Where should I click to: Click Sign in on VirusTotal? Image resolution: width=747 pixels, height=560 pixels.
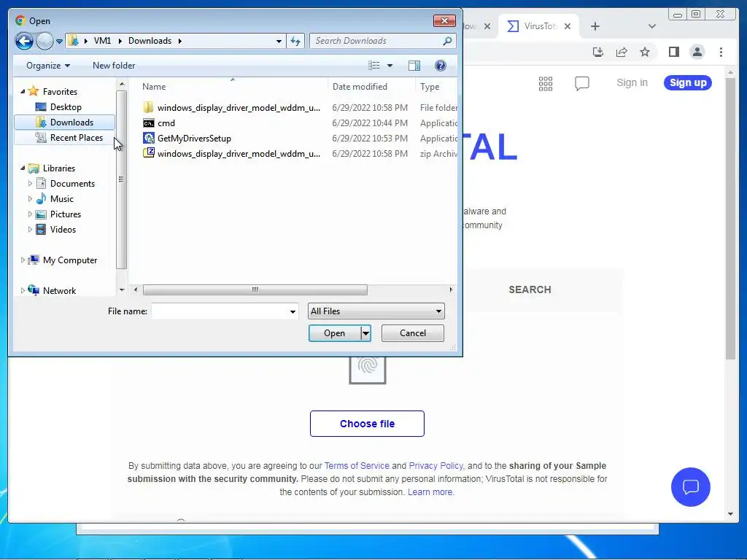click(632, 83)
